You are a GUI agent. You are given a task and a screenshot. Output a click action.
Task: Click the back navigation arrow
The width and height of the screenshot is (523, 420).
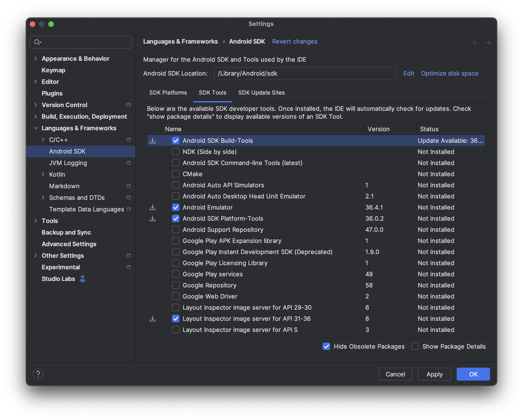[475, 42]
